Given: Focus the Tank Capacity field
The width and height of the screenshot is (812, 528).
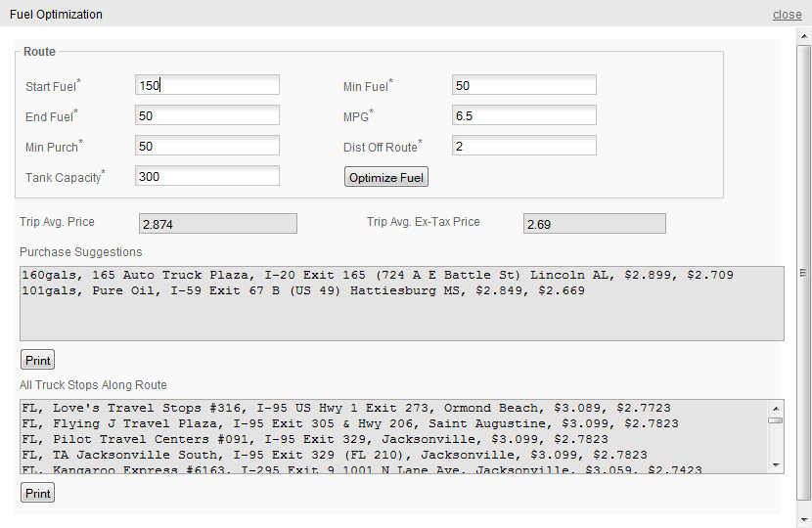Looking at the screenshot, I should 206,177.
